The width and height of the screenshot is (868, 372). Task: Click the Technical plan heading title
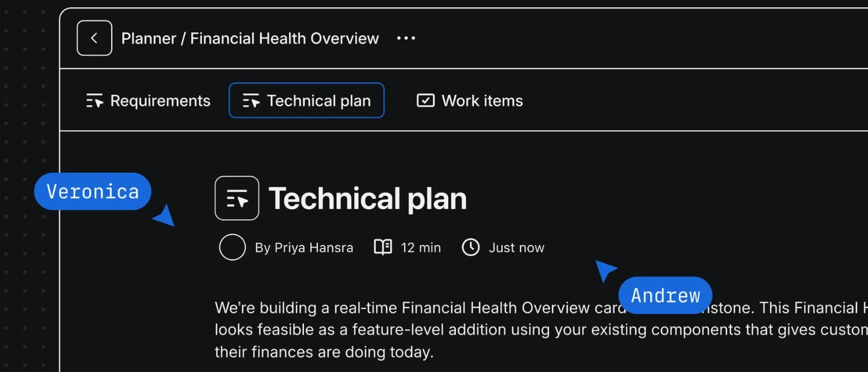pyautogui.click(x=367, y=198)
